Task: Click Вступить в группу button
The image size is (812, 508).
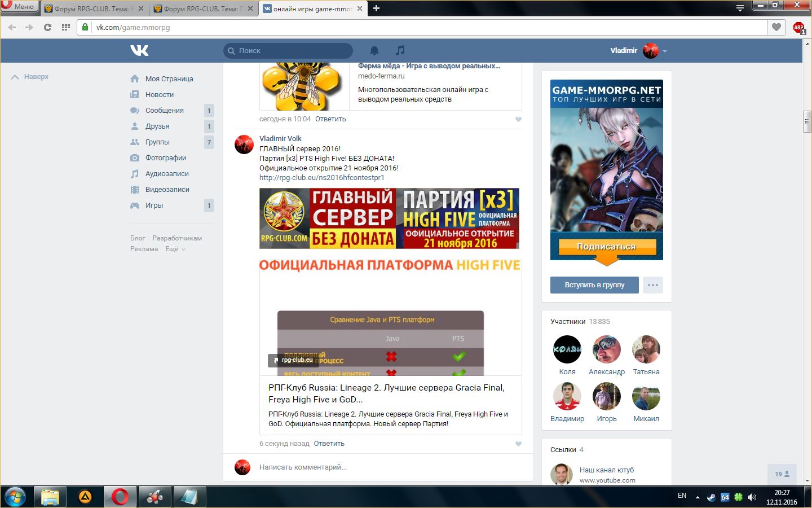Action: (594, 285)
